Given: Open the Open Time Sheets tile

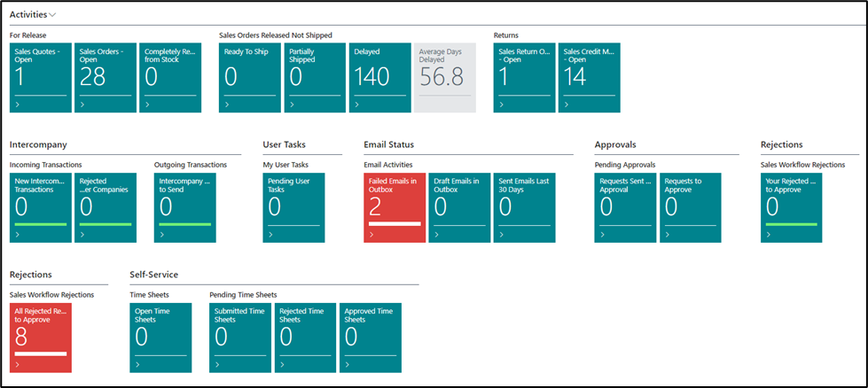Looking at the screenshot, I should tap(161, 338).
